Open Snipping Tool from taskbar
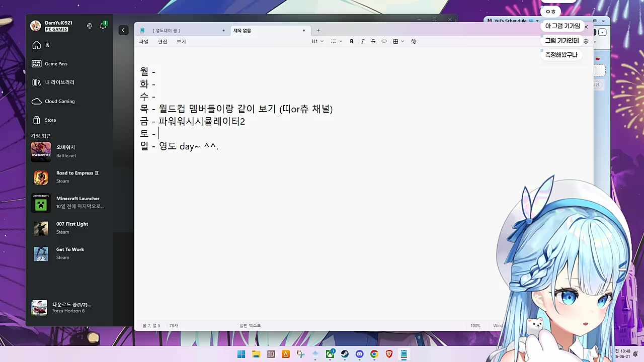The height and width of the screenshot is (362, 644). pyautogui.click(x=300, y=354)
